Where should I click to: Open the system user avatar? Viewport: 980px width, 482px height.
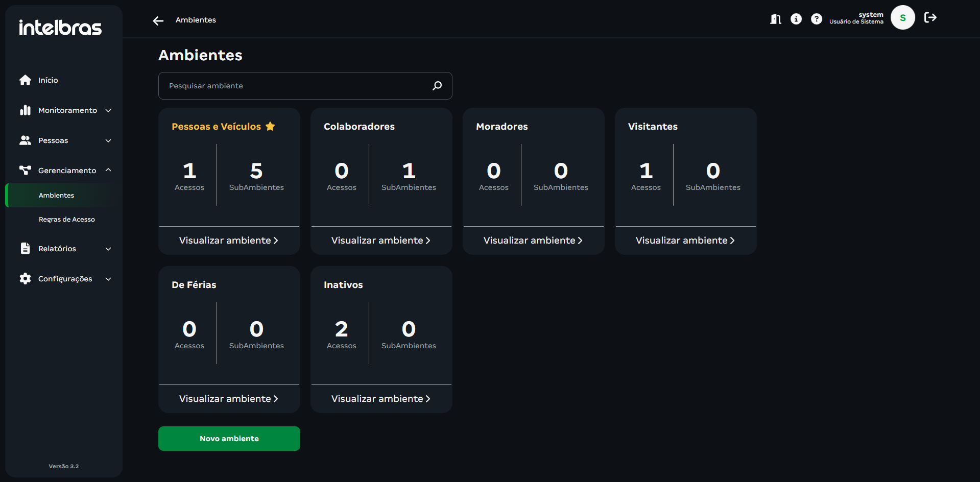point(902,18)
